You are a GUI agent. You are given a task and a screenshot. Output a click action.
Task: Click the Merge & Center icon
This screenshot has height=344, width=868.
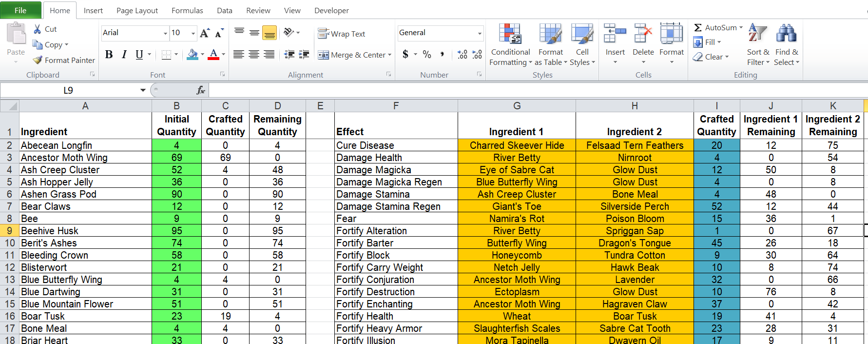coord(323,55)
